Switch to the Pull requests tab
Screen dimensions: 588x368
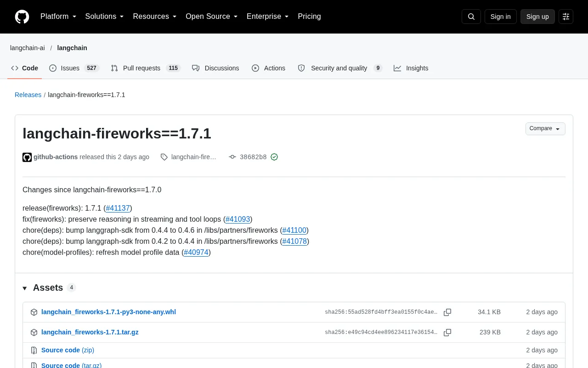coord(146,68)
